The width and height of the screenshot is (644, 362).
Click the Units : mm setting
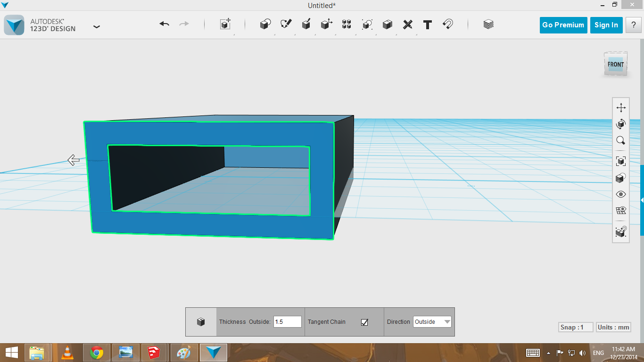(x=613, y=327)
